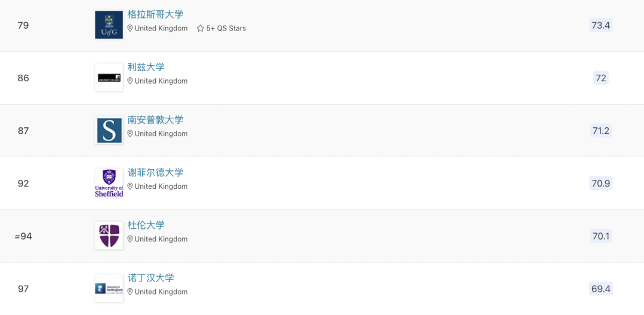This screenshot has width=644, height=315.
Task: Click the University of Glasgow logo
Action: pos(109,25)
